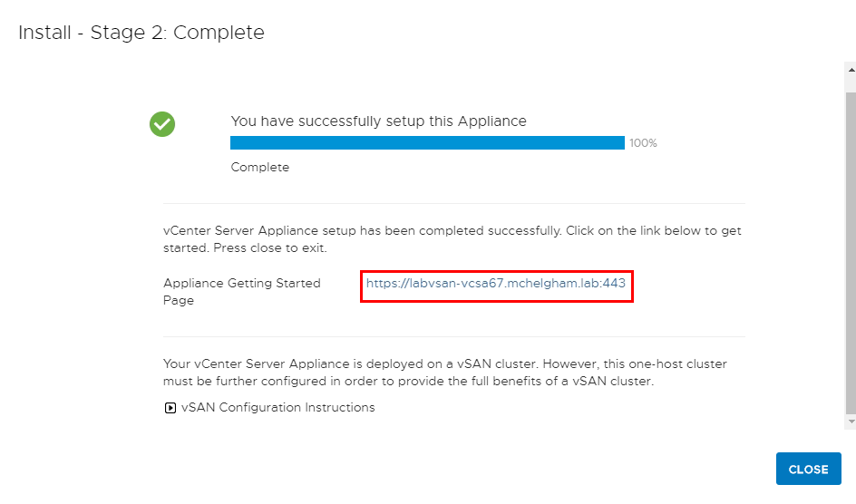Click the vertical scrollbar thumb
This screenshot has height=504, width=856.
point(851,254)
